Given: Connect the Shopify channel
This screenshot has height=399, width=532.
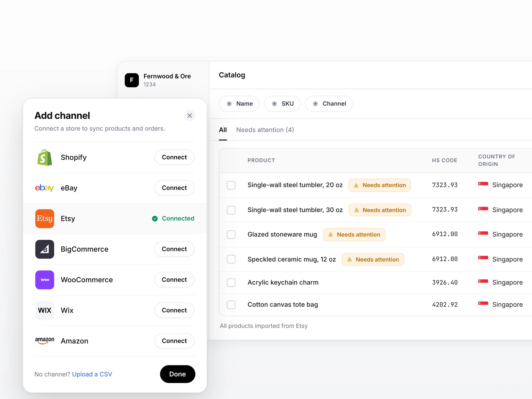Looking at the screenshot, I should pos(174,157).
